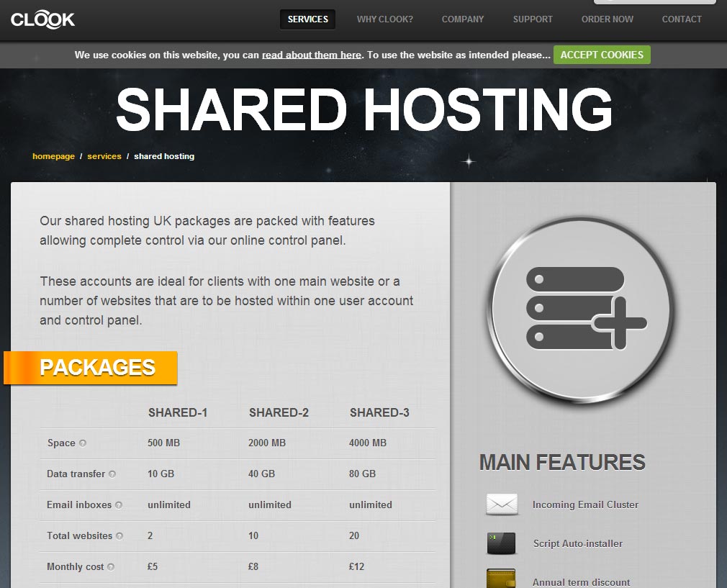Click the 'Total websites' row label

80,535
